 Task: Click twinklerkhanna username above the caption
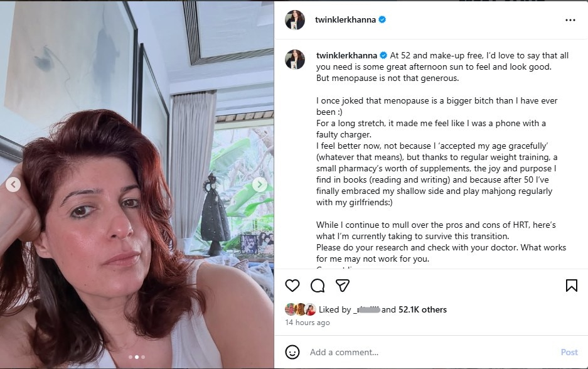click(348, 55)
